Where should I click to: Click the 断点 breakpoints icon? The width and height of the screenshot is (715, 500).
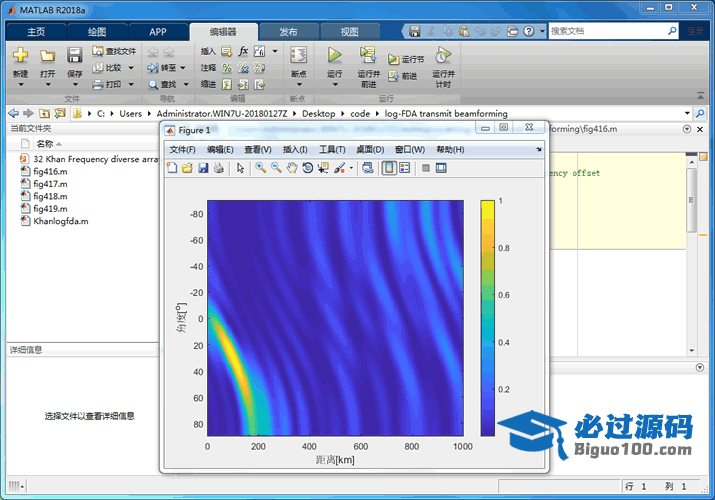click(x=299, y=55)
